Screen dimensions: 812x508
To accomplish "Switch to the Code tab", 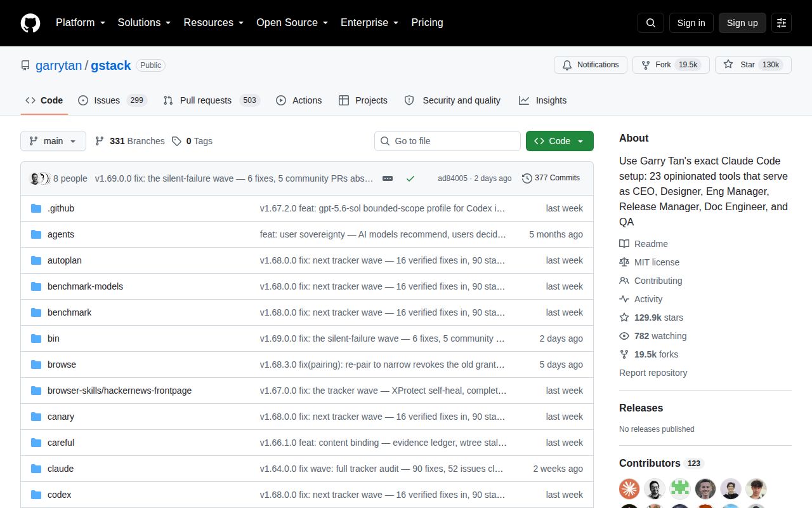I will (x=44, y=100).
